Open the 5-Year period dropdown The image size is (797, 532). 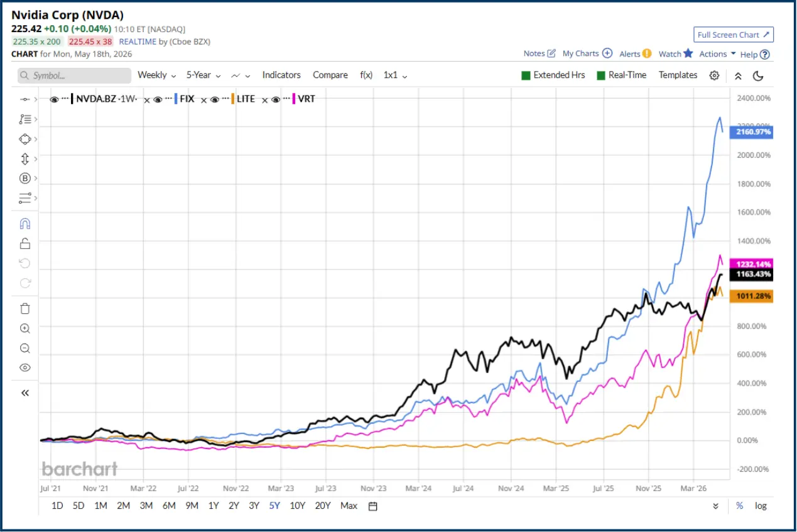pos(203,75)
